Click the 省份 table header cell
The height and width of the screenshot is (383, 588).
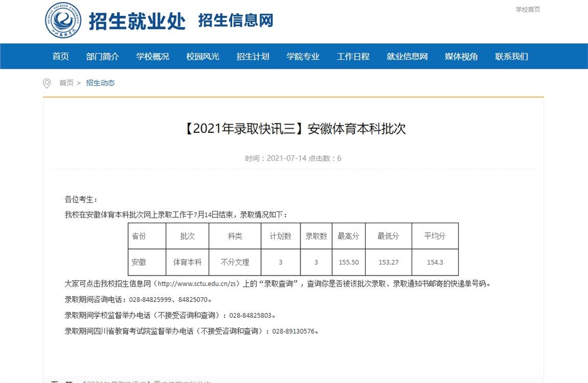point(147,236)
